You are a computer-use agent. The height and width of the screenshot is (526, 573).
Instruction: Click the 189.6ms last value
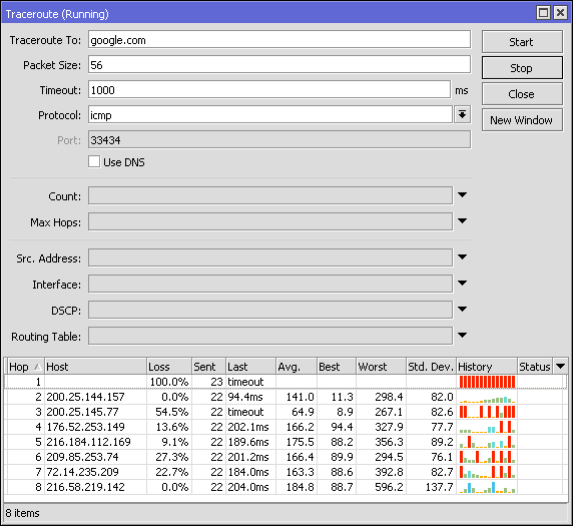(x=248, y=442)
